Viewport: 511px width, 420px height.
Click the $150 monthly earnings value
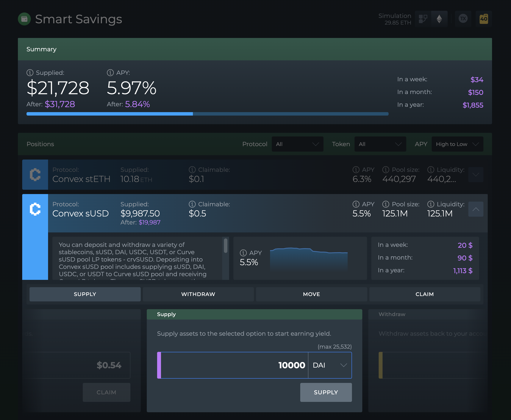(x=475, y=92)
